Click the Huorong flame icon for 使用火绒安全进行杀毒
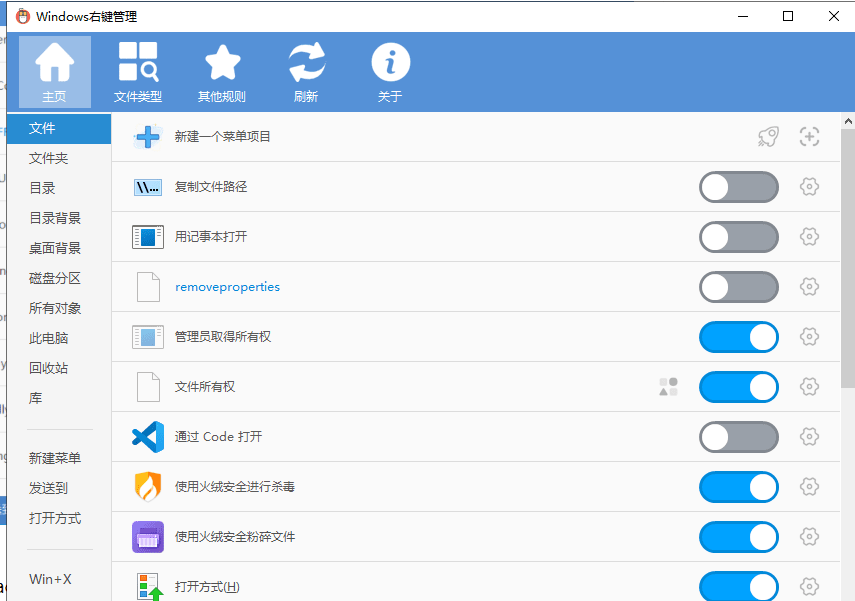The width and height of the screenshot is (855, 601). (x=147, y=487)
